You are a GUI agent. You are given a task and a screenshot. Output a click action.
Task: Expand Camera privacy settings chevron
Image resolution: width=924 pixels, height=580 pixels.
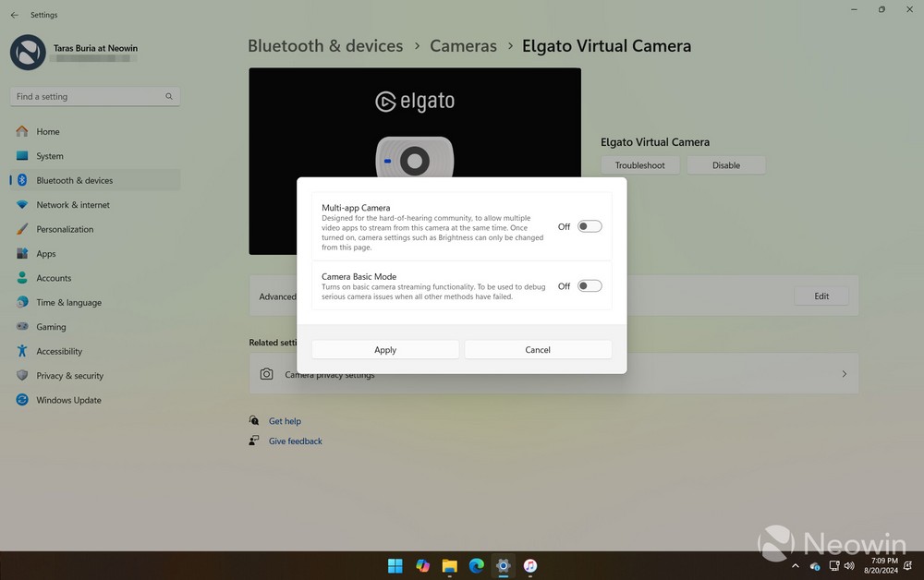[x=844, y=374]
